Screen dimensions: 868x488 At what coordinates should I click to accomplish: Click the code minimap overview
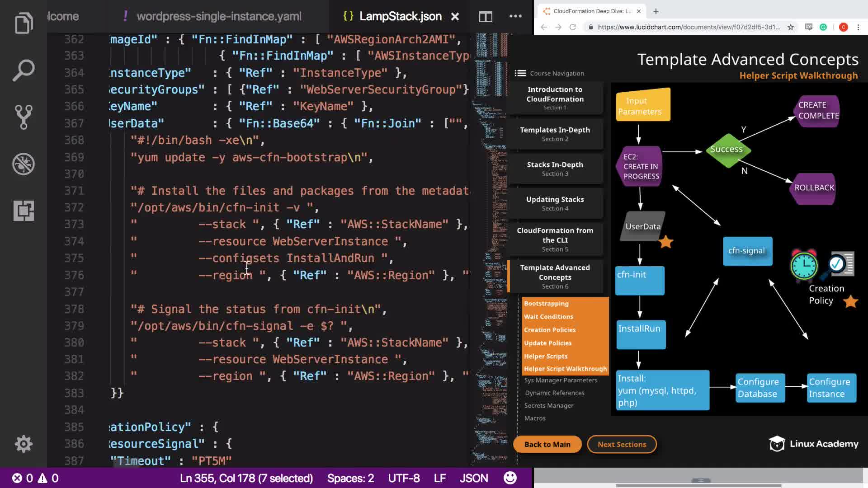pos(491,226)
